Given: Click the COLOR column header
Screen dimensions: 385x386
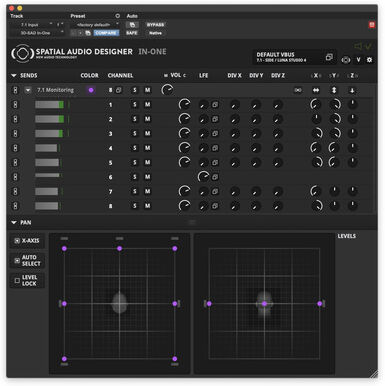Looking at the screenshot, I should pos(89,76).
